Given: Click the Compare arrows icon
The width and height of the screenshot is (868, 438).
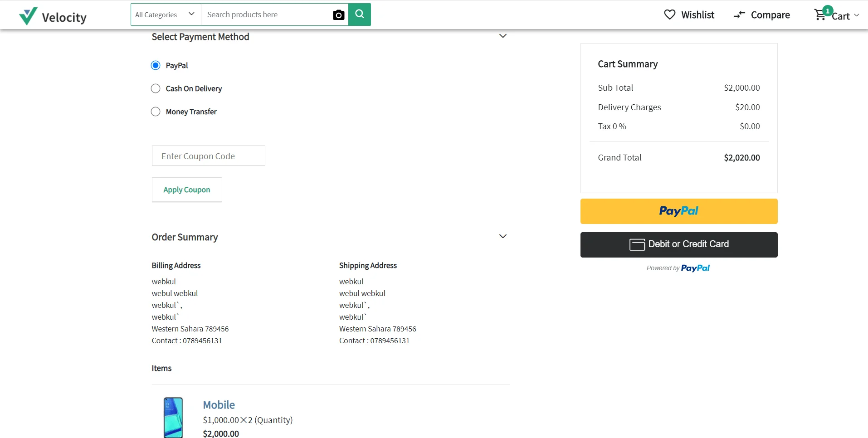Looking at the screenshot, I should pyautogui.click(x=739, y=15).
